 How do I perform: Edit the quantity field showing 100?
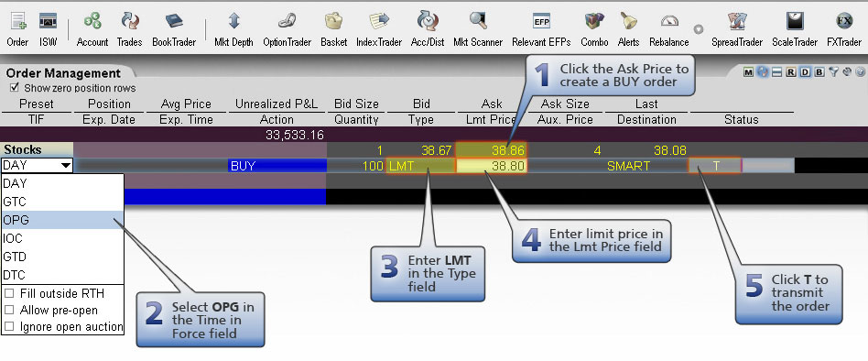click(x=356, y=166)
